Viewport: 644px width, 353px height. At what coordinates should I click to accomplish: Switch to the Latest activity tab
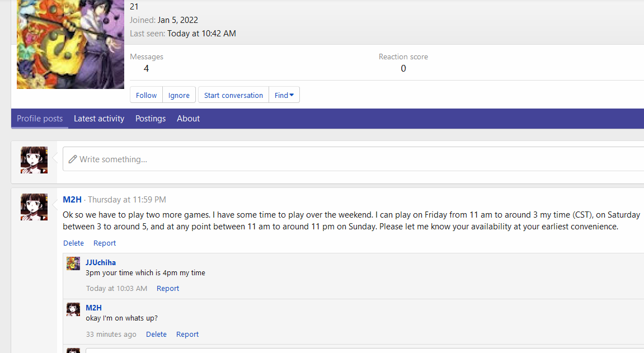coord(99,119)
